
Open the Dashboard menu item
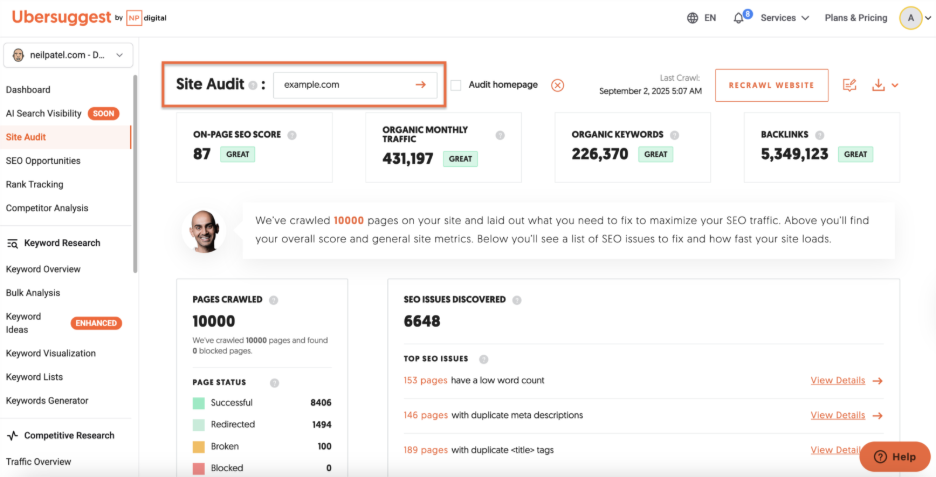[28, 90]
